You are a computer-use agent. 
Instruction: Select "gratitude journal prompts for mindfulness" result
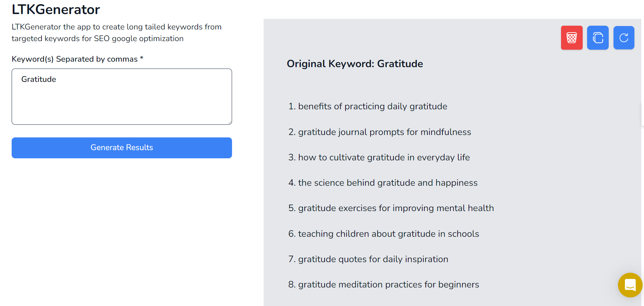pos(384,132)
